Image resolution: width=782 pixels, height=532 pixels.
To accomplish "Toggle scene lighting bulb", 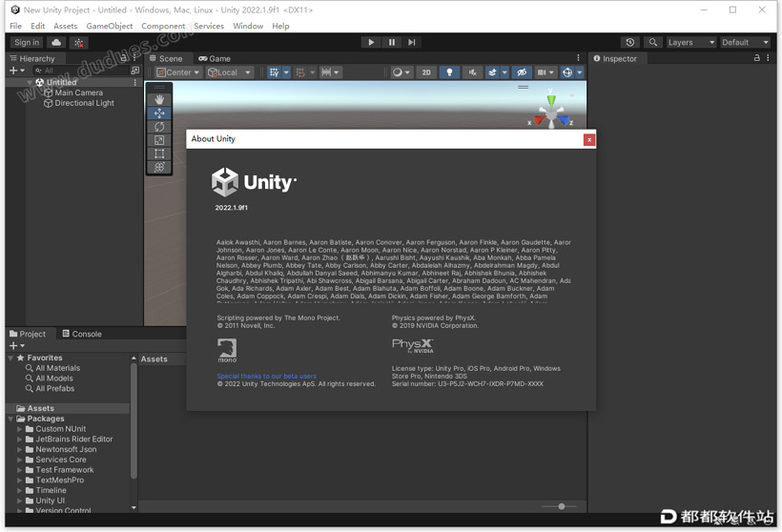I will coord(449,72).
